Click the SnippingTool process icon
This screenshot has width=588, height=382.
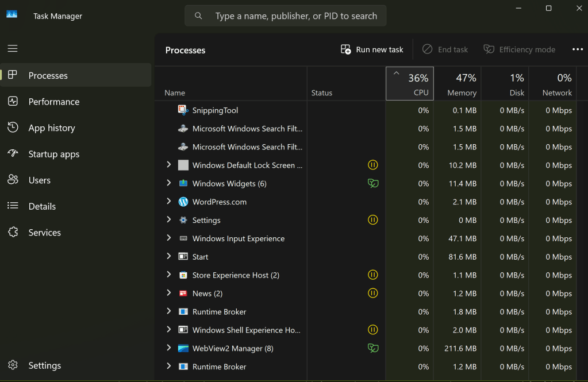pyautogui.click(x=183, y=110)
